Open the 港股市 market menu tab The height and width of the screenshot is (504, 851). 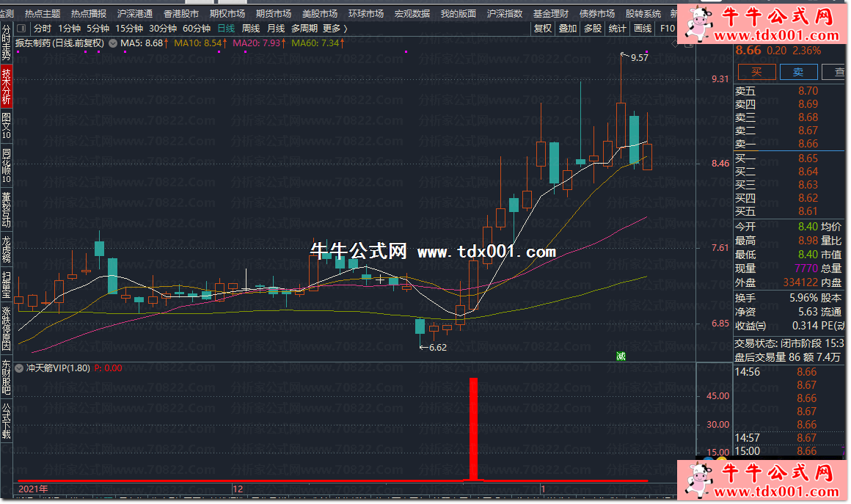click(x=180, y=13)
